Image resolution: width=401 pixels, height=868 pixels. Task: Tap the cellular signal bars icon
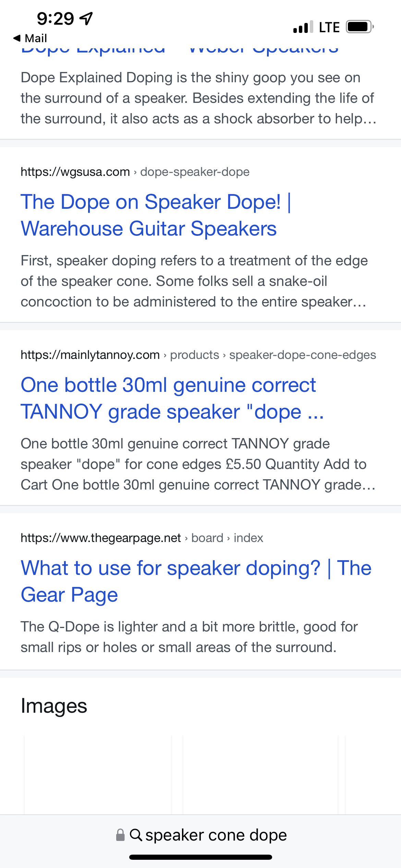click(x=303, y=27)
